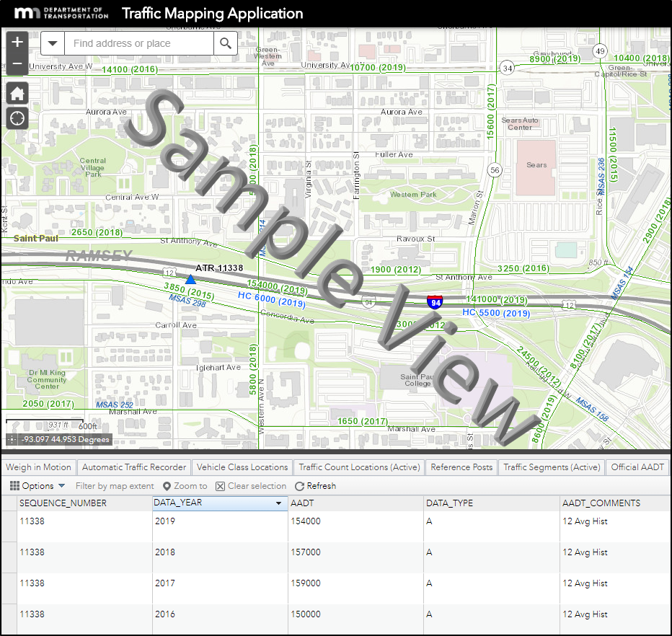Select the Reference Posts tab
This screenshot has height=636, width=672.
(x=461, y=467)
